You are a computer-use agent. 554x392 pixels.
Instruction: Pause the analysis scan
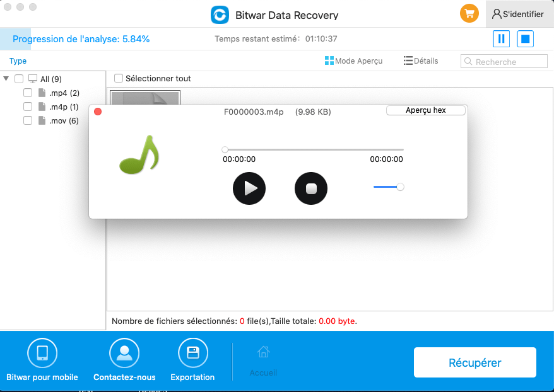coord(501,39)
